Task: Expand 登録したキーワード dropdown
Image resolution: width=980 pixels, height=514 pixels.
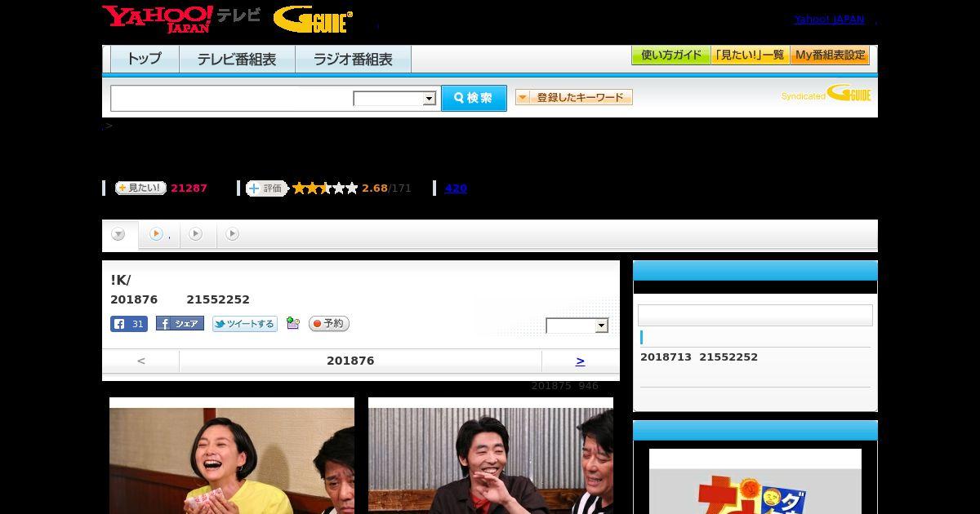Action: point(574,97)
